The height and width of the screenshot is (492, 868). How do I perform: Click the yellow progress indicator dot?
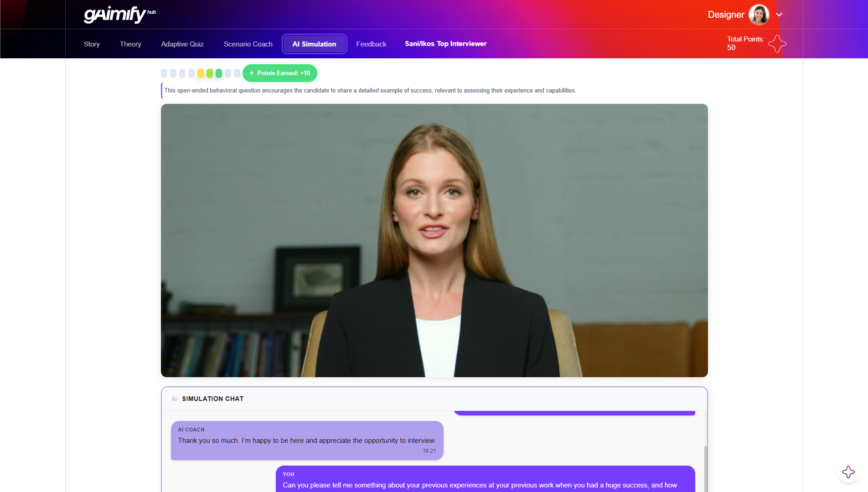point(201,73)
